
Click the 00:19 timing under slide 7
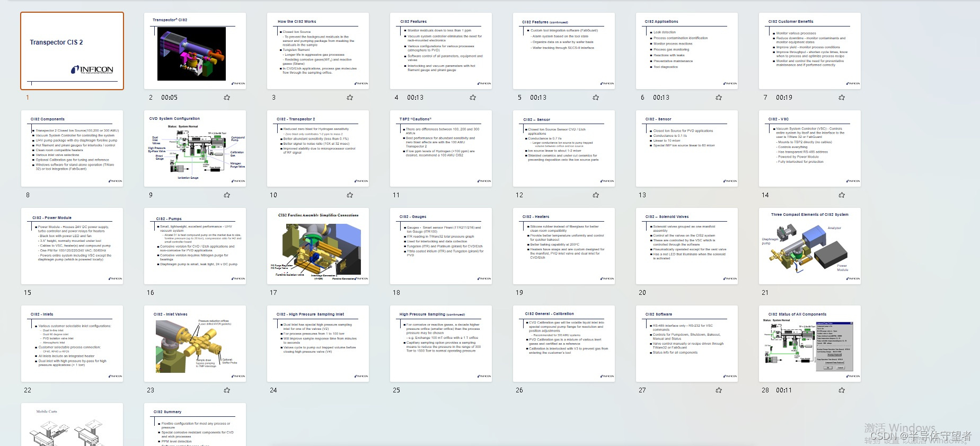pos(784,98)
